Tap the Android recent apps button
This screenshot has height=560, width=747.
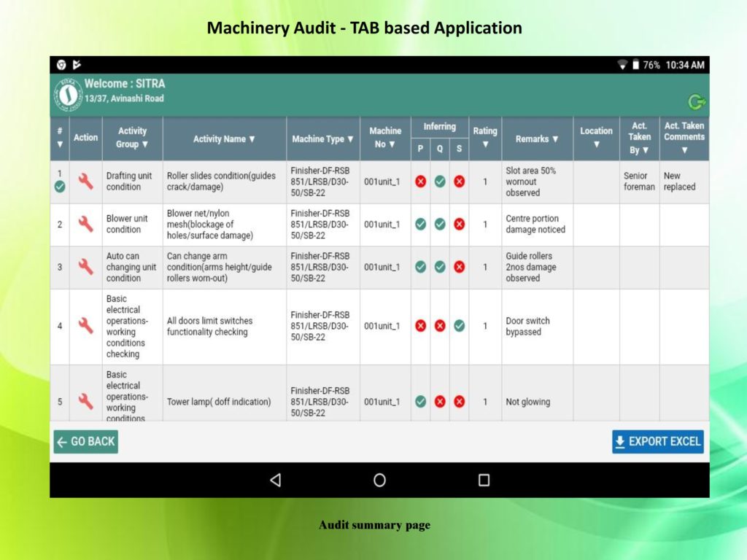pyautogui.click(x=484, y=480)
